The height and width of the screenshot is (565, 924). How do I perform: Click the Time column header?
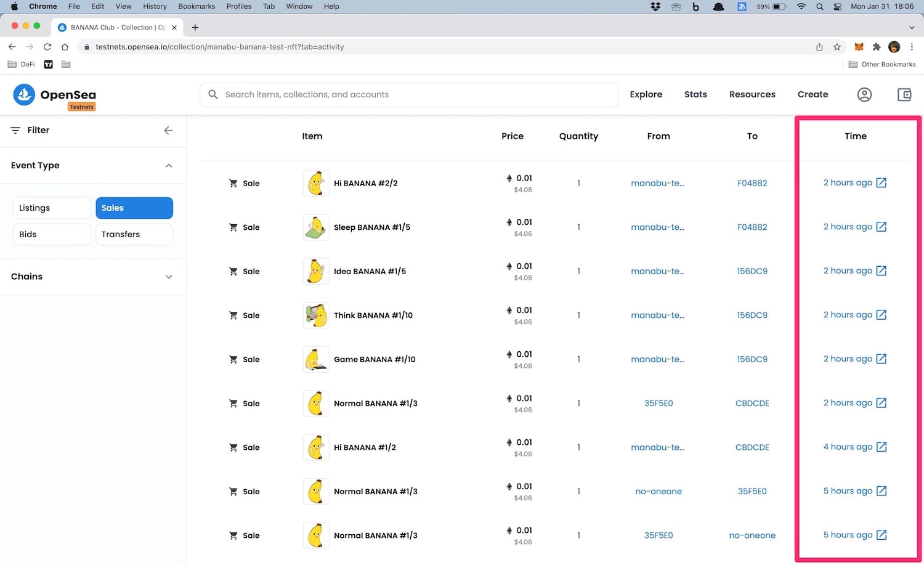pos(855,136)
